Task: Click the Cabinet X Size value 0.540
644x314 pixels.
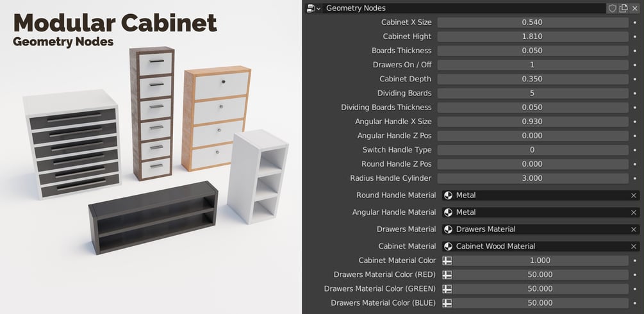Action: [x=533, y=22]
